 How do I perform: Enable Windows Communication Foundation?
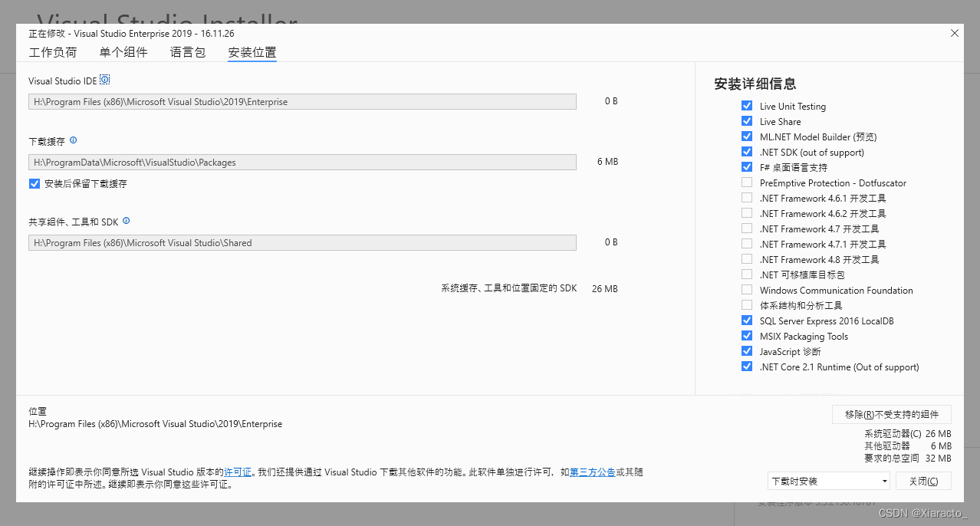pos(747,289)
